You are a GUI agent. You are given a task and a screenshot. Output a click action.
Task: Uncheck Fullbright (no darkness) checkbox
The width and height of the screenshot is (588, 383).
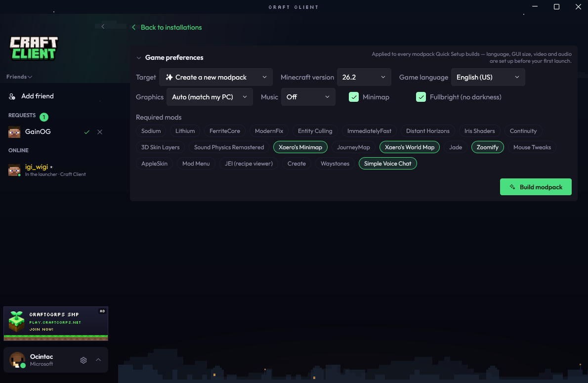pos(421,97)
